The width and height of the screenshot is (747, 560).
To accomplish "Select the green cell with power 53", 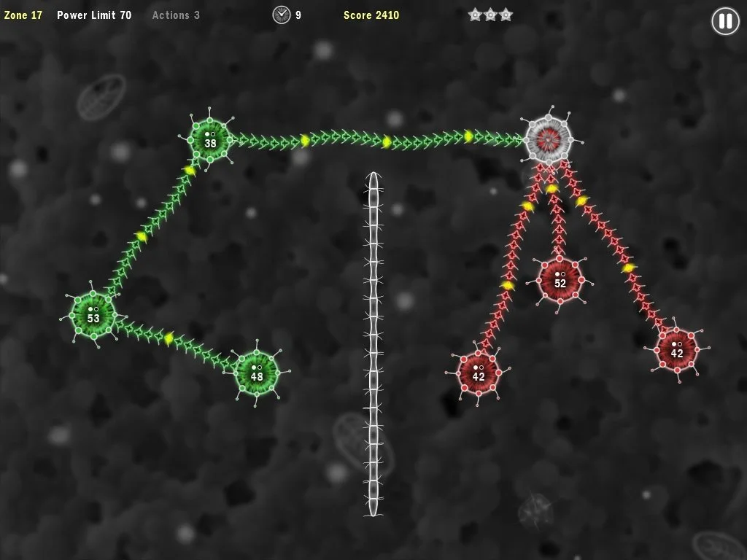I will tap(93, 314).
